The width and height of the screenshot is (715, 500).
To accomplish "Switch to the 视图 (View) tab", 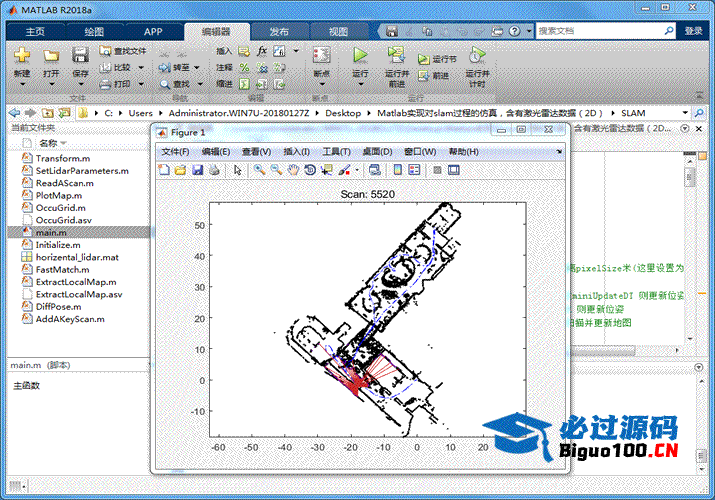I will click(x=338, y=31).
